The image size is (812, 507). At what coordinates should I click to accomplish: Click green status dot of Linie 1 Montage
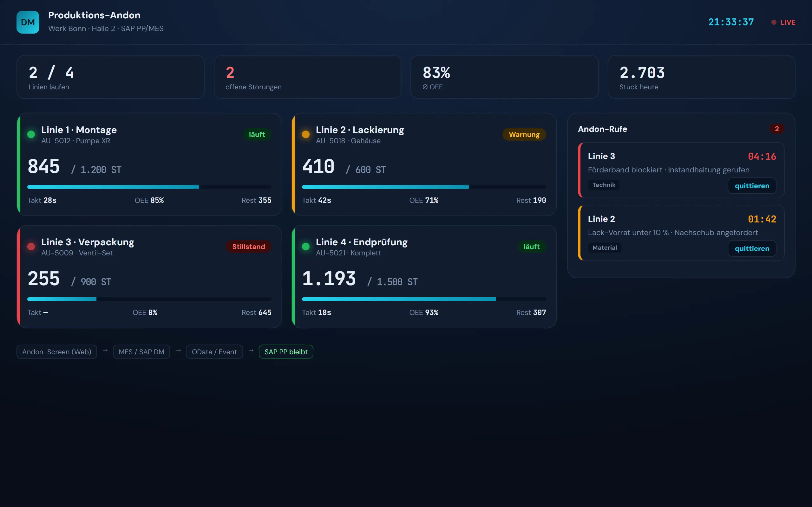(x=31, y=134)
